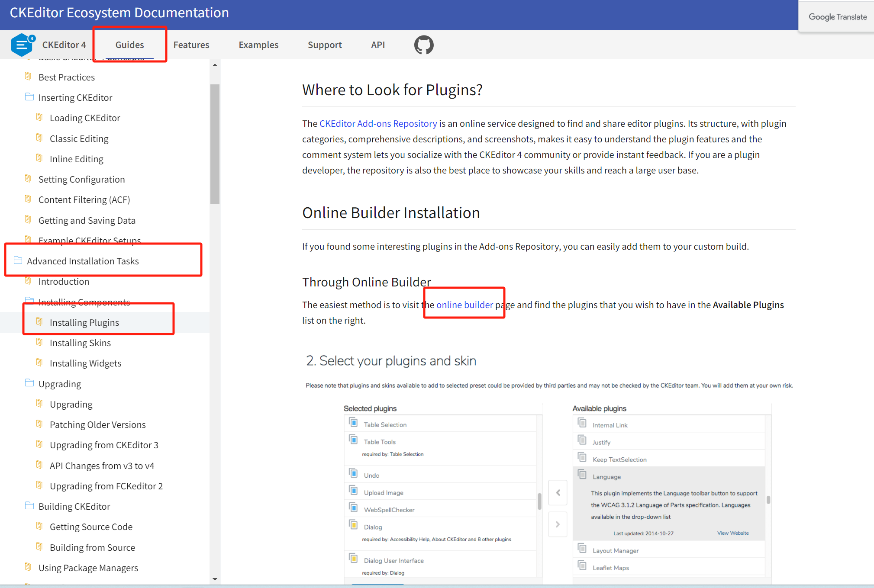
Task: Collapse the Upgrading folder node
Action: [x=29, y=383]
